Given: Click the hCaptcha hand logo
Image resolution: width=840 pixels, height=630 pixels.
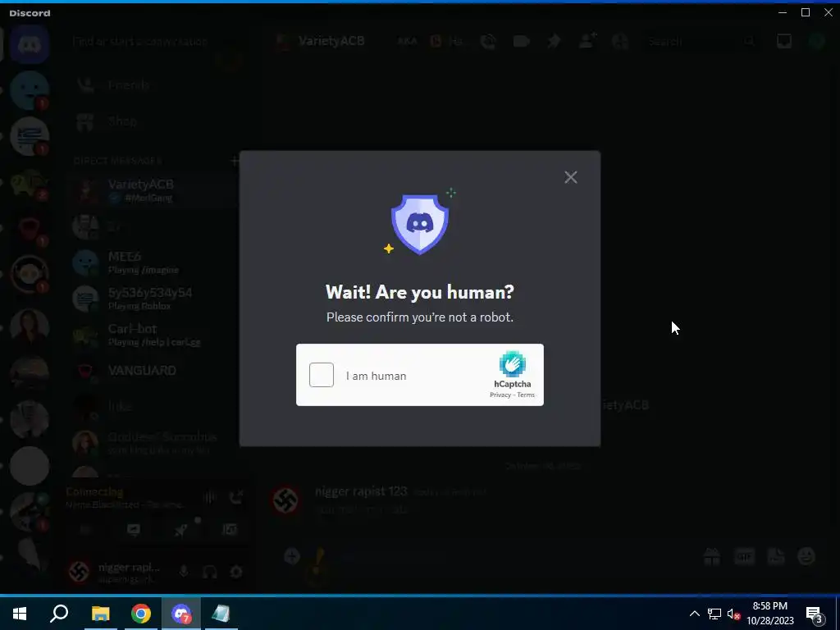Looking at the screenshot, I should click(512, 363).
